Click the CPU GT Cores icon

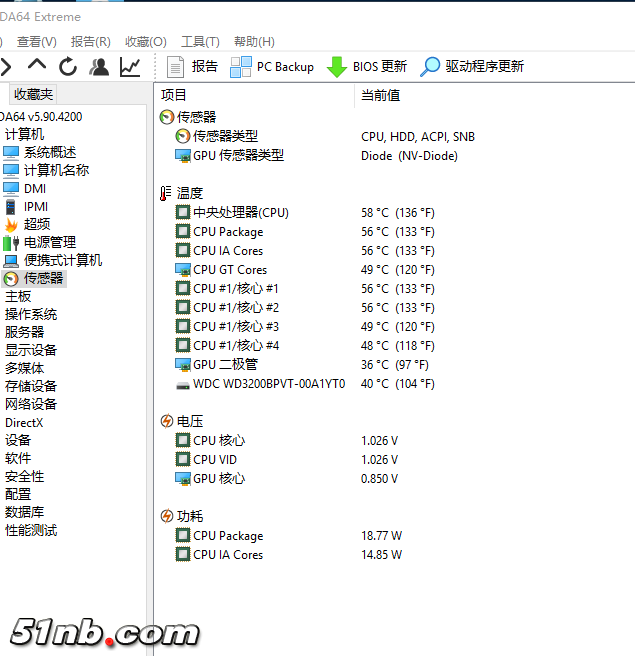[182, 269]
